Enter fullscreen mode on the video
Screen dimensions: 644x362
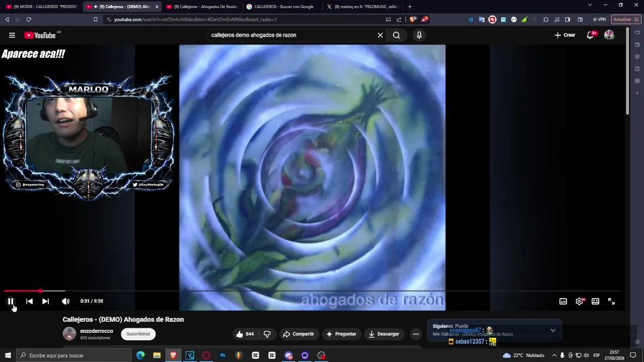[x=611, y=301]
